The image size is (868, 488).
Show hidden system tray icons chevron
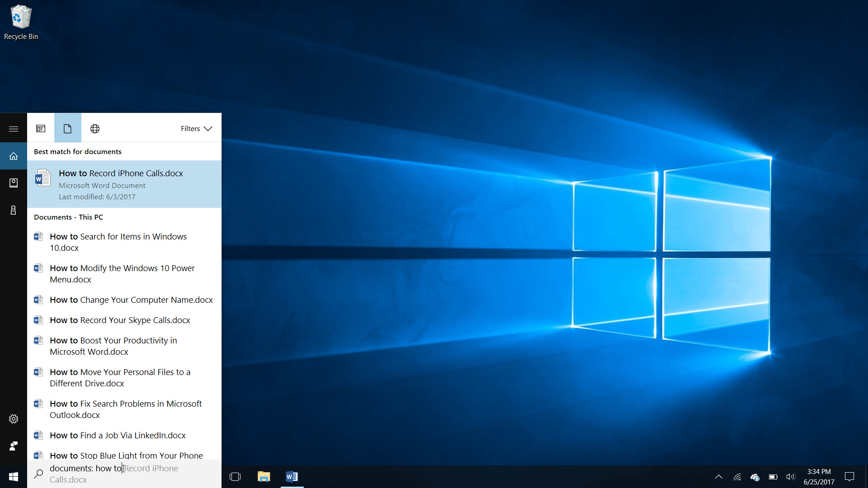point(718,477)
